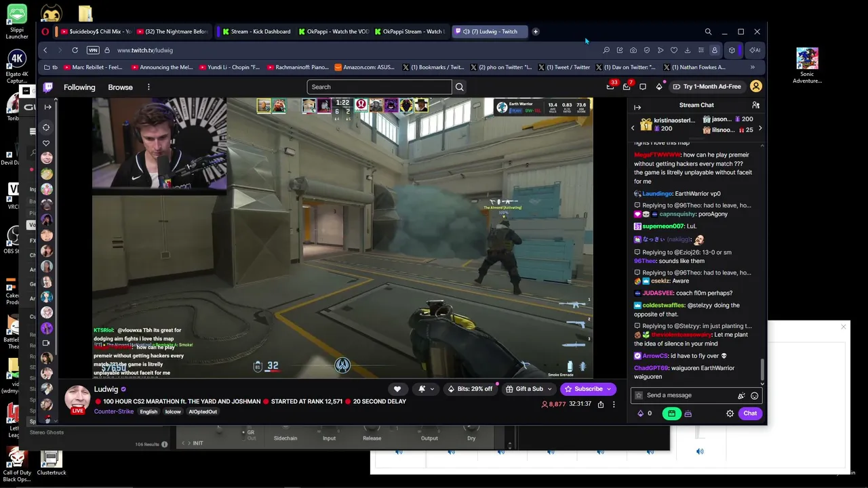
Task: Switch to OkPappi Stream - Watch tab
Action: click(x=408, y=31)
